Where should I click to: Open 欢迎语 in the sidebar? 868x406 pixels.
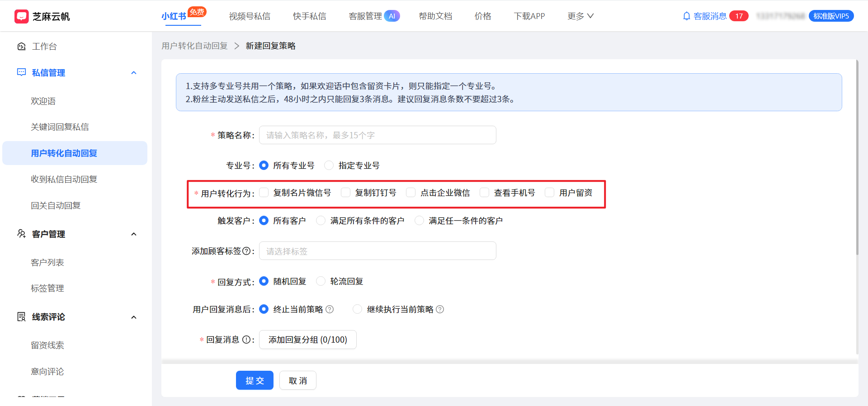click(x=43, y=101)
